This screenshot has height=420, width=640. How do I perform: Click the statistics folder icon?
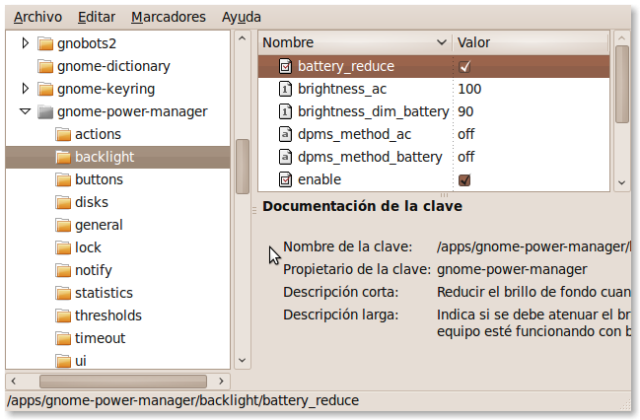[63, 293]
